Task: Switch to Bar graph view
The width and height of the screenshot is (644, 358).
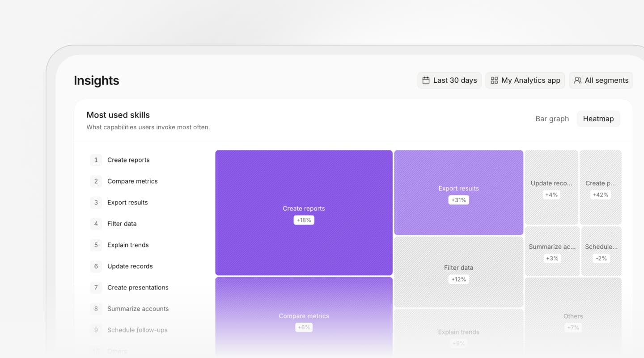Action: coord(552,119)
